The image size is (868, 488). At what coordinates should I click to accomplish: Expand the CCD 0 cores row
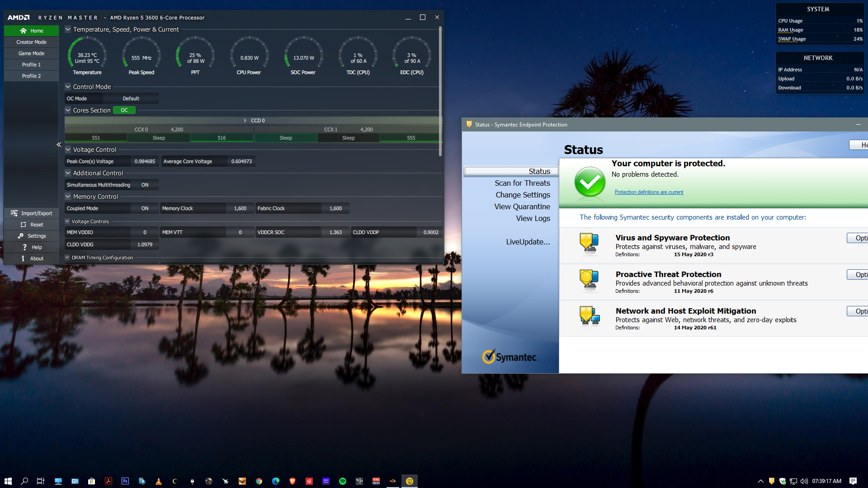click(x=245, y=121)
